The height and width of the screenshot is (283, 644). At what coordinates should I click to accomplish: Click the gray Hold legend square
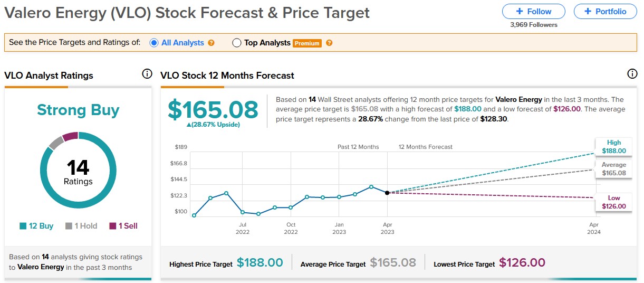(x=69, y=226)
